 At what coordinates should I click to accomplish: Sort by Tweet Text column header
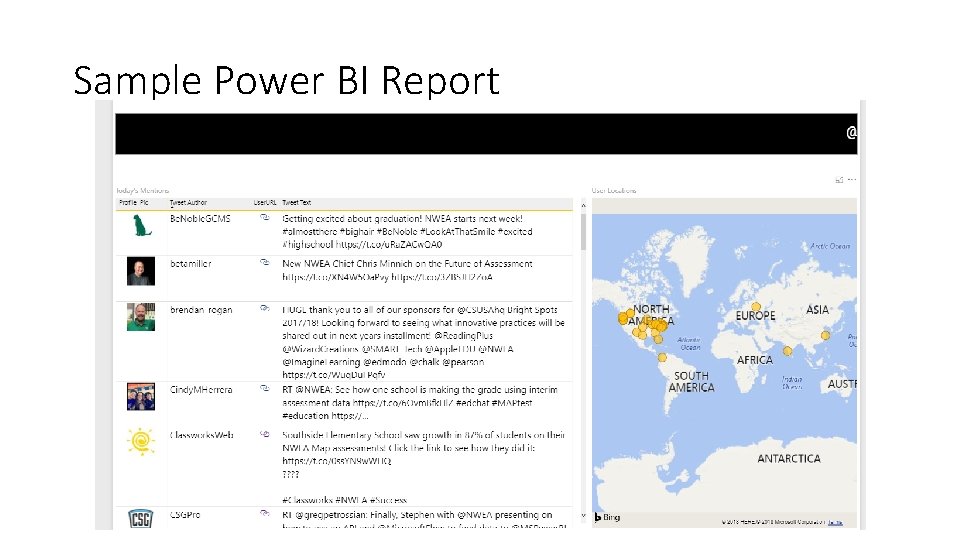tap(297, 203)
